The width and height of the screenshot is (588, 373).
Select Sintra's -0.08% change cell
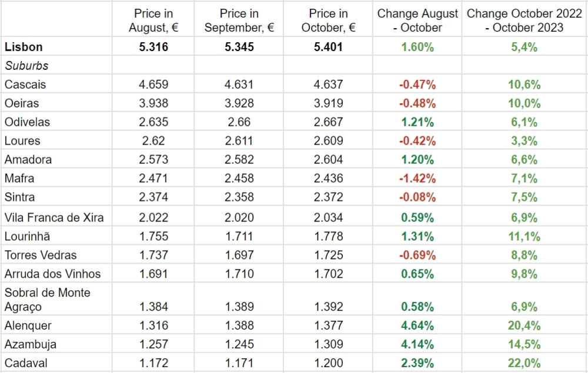point(417,197)
